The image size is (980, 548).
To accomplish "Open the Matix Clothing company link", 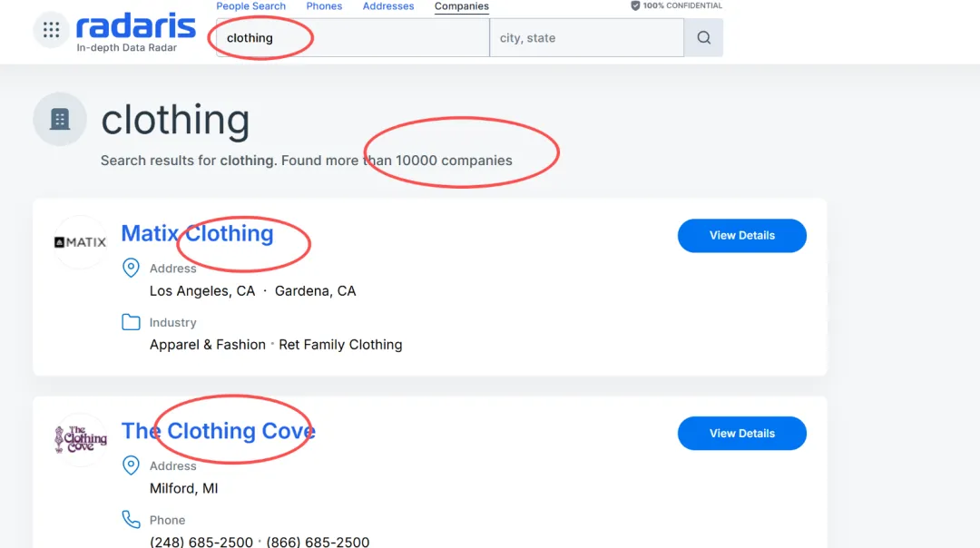I will [197, 233].
